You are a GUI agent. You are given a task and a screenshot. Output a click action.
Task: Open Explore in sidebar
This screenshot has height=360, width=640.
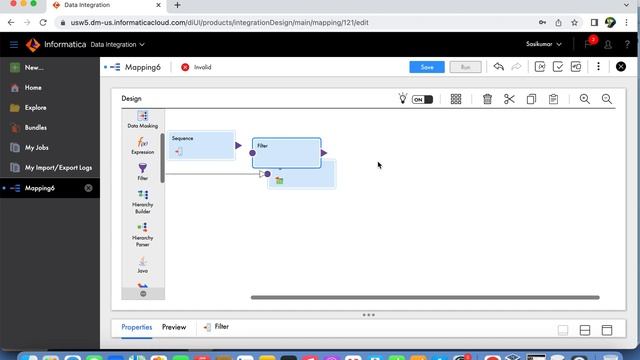(28, 107)
